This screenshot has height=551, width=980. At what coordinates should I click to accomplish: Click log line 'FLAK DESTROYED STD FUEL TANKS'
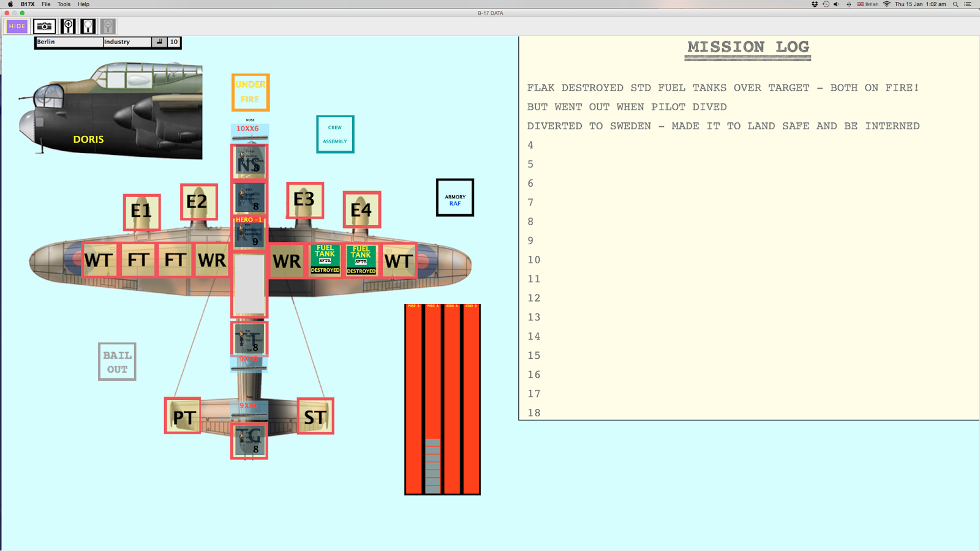point(723,88)
